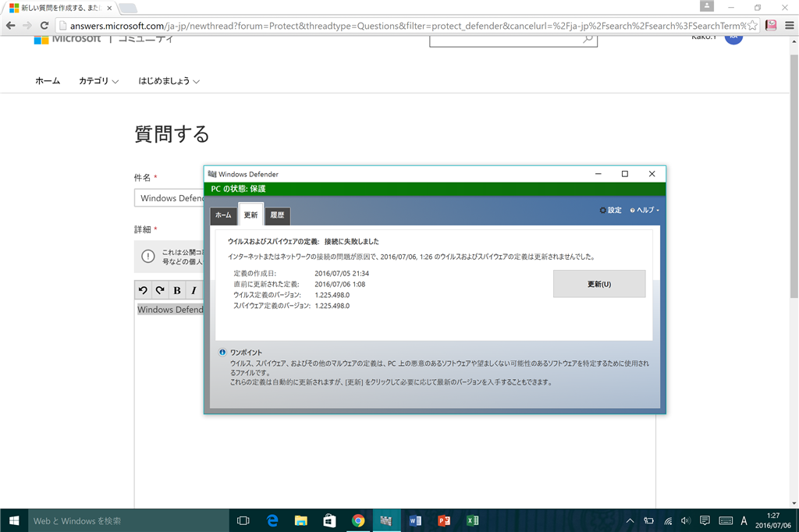The width and height of the screenshot is (799, 532).
Task: Click the '2016/07/06 1:08' last updated value
Action: [340, 285]
